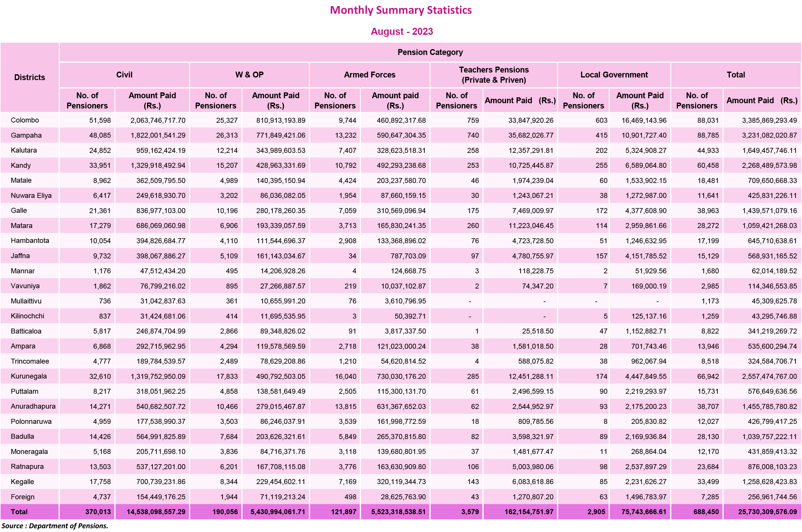Click 'Teachers Pensions (Private & Priven)' header
The height and width of the screenshot is (532, 802).
pyautogui.click(x=494, y=75)
